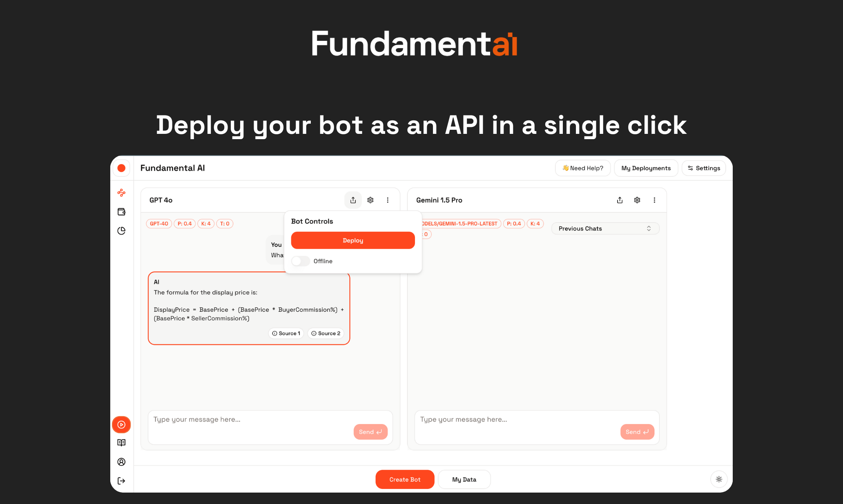Click the GPT 4o message input field
The height and width of the screenshot is (504, 843).
[x=249, y=420]
